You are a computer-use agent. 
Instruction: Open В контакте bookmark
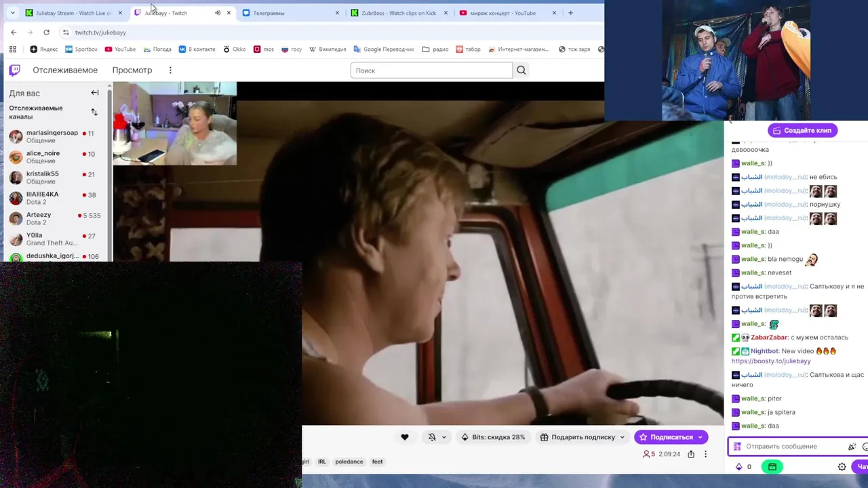point(197,49)
